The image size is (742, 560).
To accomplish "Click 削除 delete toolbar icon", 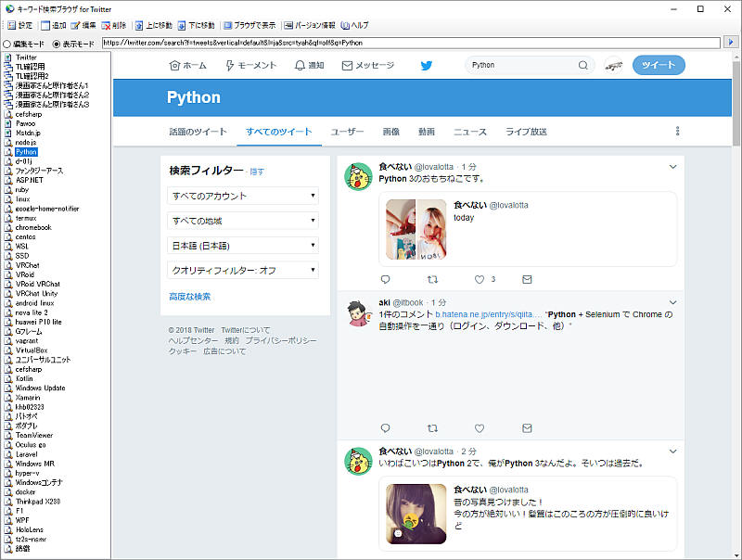I will pyautogui.click(x=113, y=25).
